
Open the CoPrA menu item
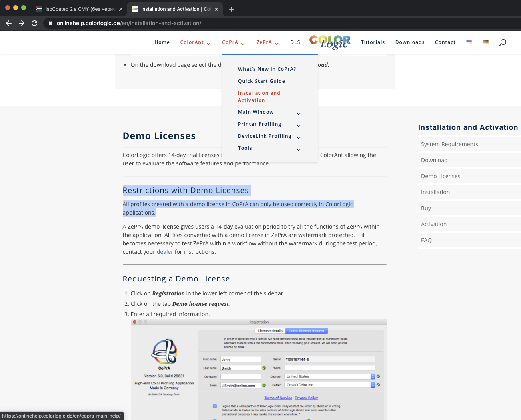tap(230, 42)
